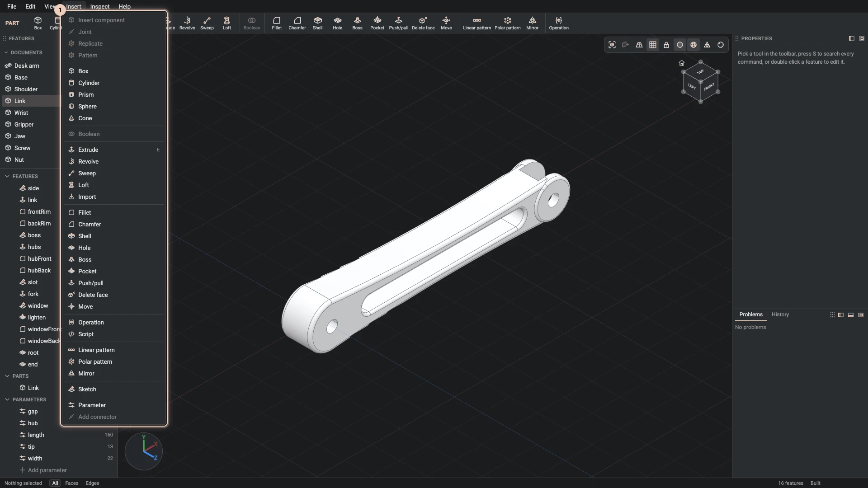This screenshot has width=868, height=488.
Task: Select the toolbar Move tool
Action: [446, 23]
